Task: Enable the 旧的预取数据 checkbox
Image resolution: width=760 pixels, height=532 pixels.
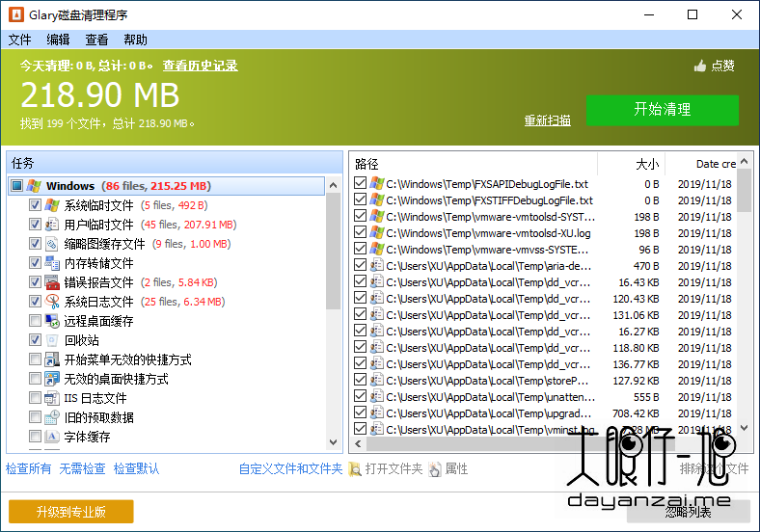Action: click(x=35, y=417)
